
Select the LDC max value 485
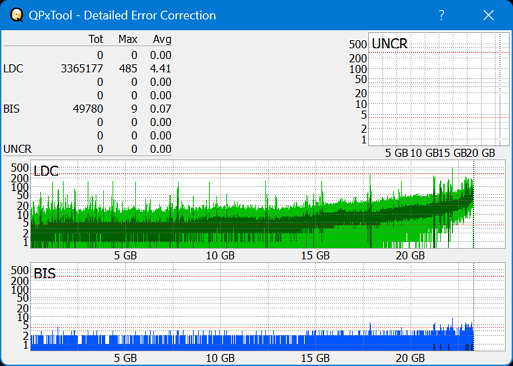point(128,69)
